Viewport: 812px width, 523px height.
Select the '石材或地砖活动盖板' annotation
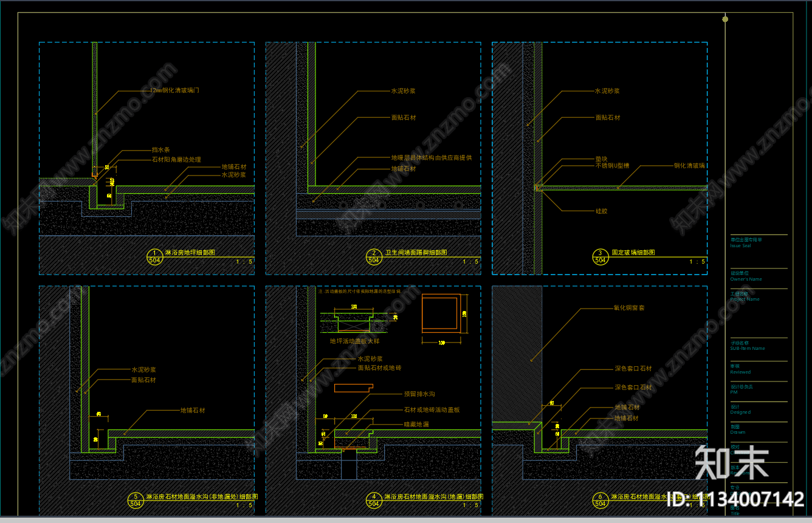(432, 410)
